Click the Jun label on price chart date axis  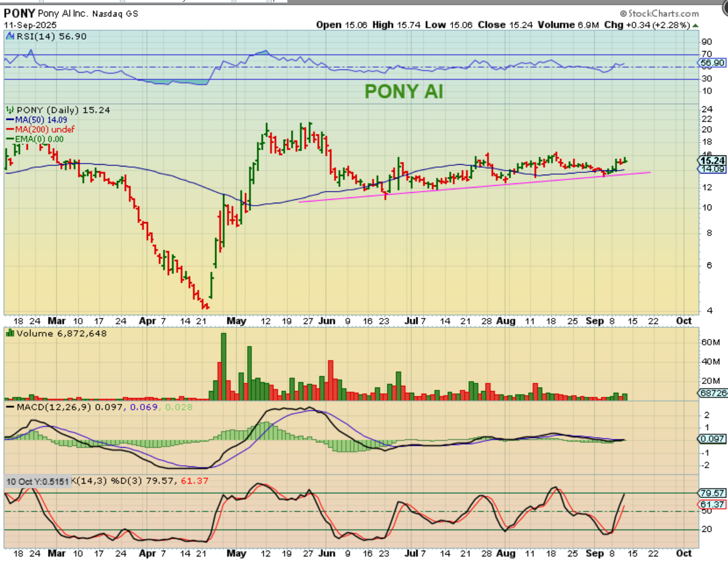(x=327, y=321)
